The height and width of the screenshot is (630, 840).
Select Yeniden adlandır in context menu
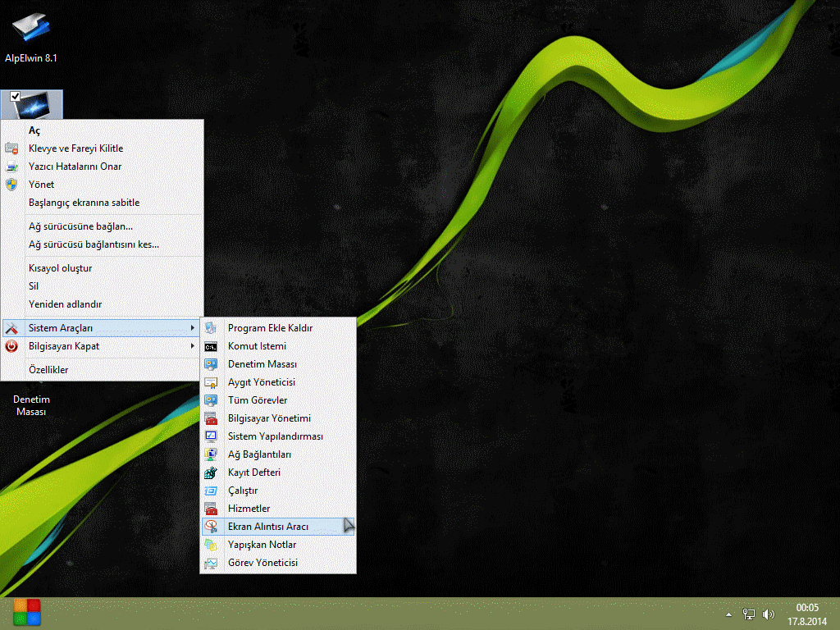65,304
